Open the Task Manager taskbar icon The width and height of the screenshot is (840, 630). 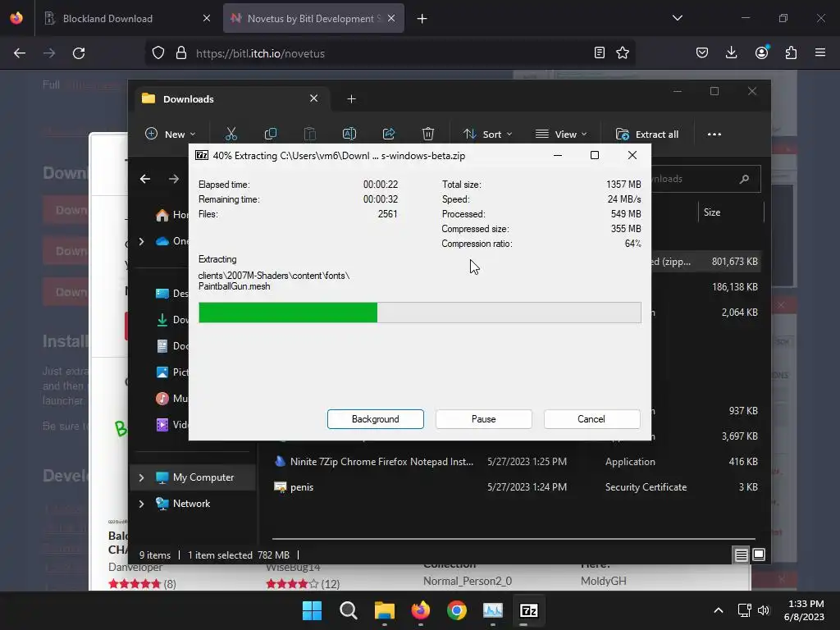(493, 610)
